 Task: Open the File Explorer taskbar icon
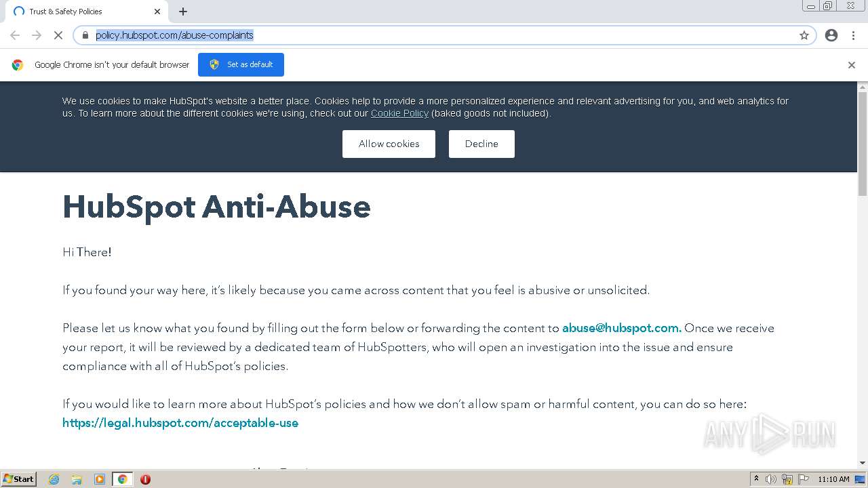point(77,479)
